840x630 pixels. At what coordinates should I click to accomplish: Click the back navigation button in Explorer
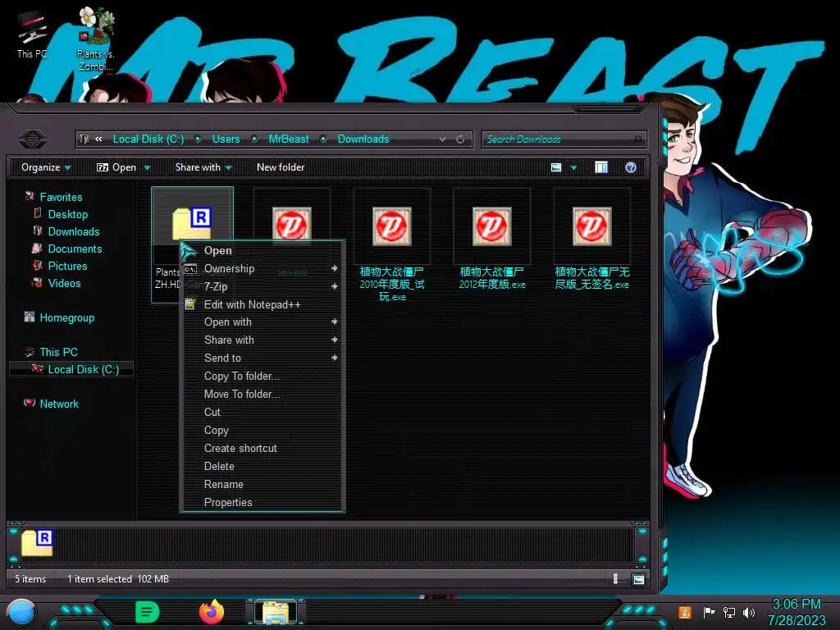(x=33, y=139)
